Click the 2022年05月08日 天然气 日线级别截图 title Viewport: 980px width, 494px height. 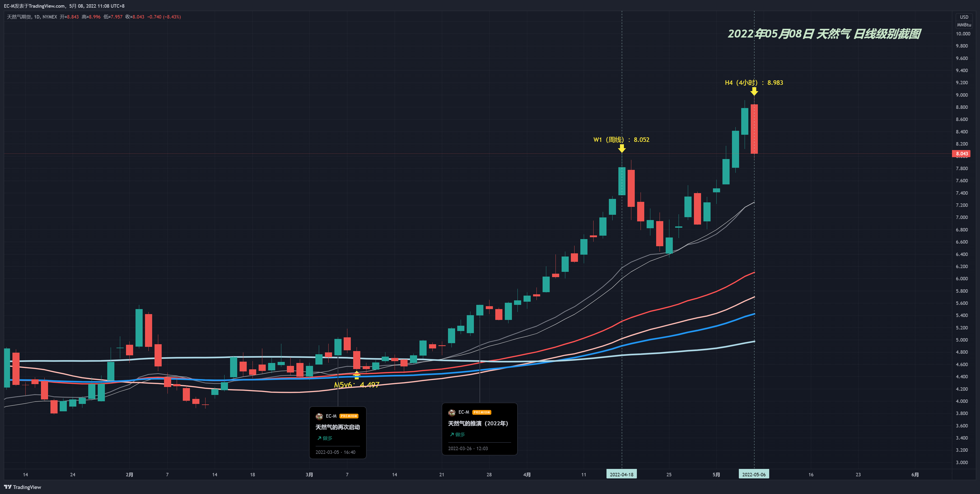coord(824,34)
